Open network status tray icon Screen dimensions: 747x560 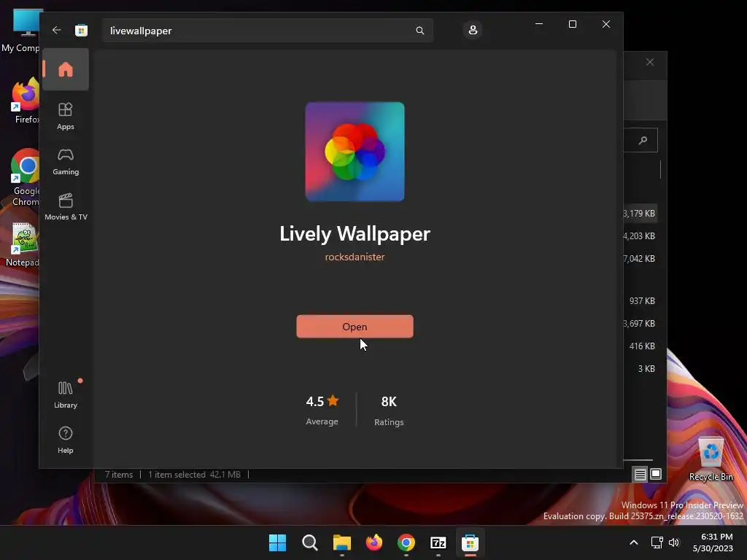tap(657, 542)
